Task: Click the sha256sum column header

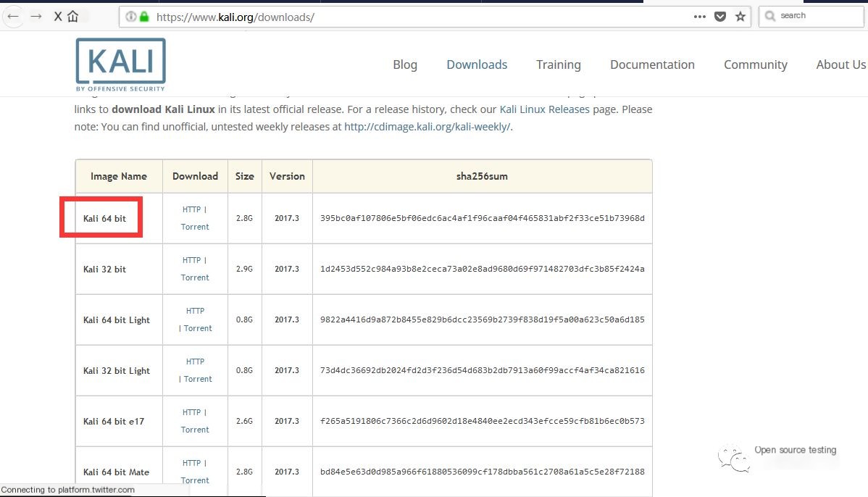Action: (x=482, y=177)
